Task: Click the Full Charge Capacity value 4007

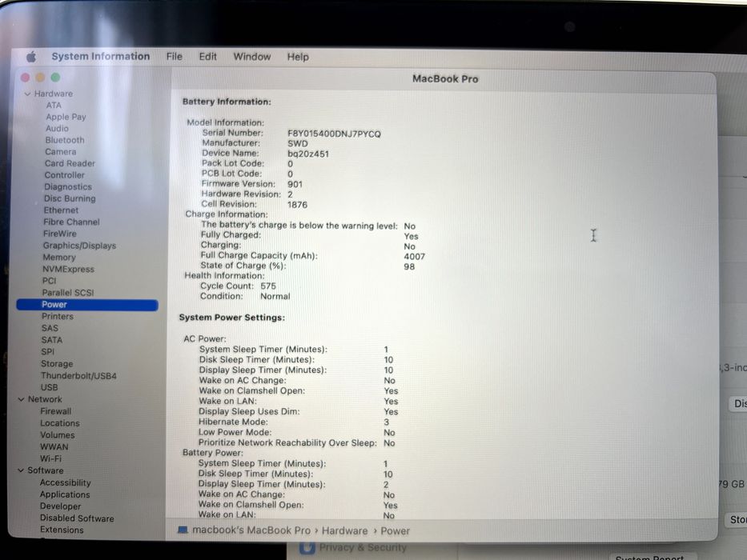Action: tap(415, 256)
